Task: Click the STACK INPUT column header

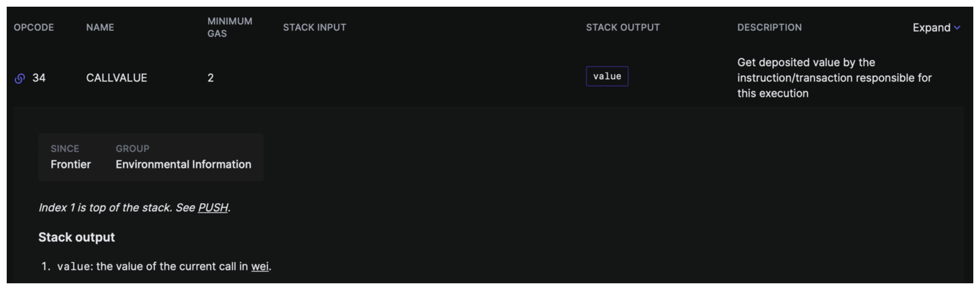Action: click(314, 28)
